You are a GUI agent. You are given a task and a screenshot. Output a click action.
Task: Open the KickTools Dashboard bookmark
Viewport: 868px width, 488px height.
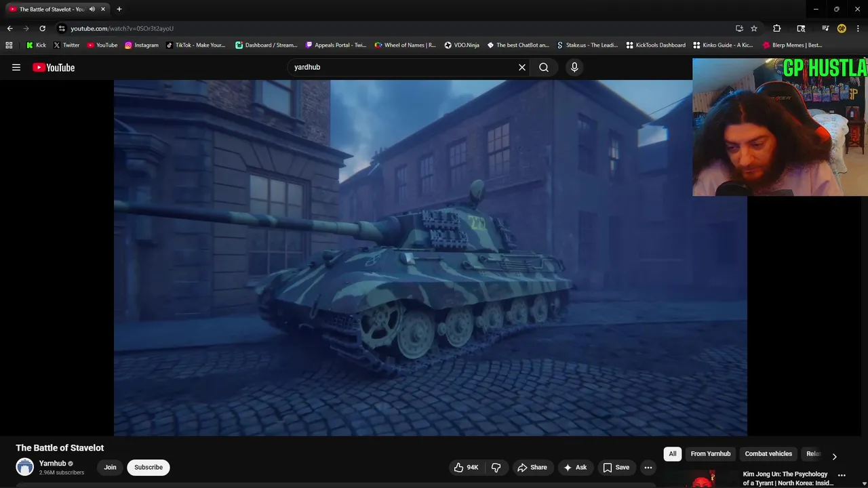[x=656, y=45]
